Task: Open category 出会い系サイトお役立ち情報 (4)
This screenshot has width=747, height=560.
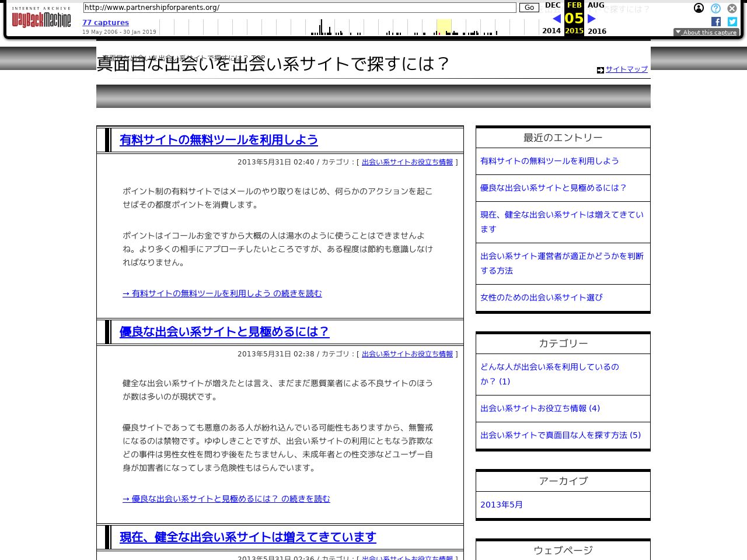Action: 539,408
